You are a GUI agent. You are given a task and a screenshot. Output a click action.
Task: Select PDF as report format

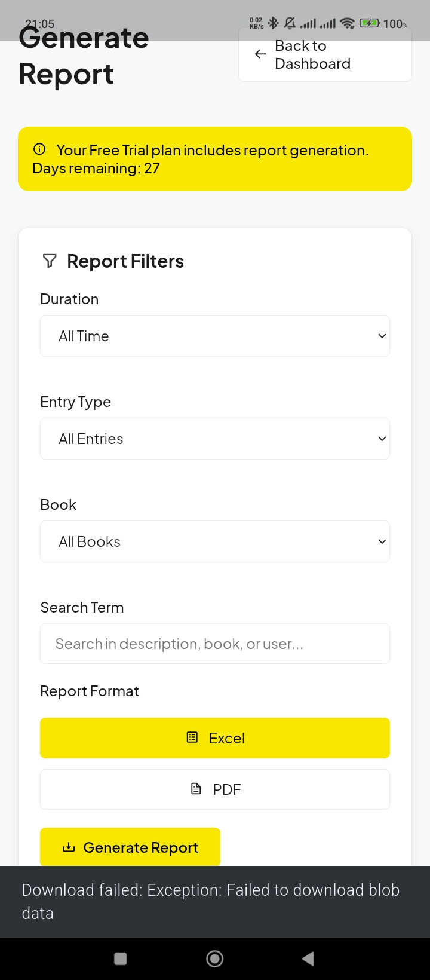tap(215, 789)
